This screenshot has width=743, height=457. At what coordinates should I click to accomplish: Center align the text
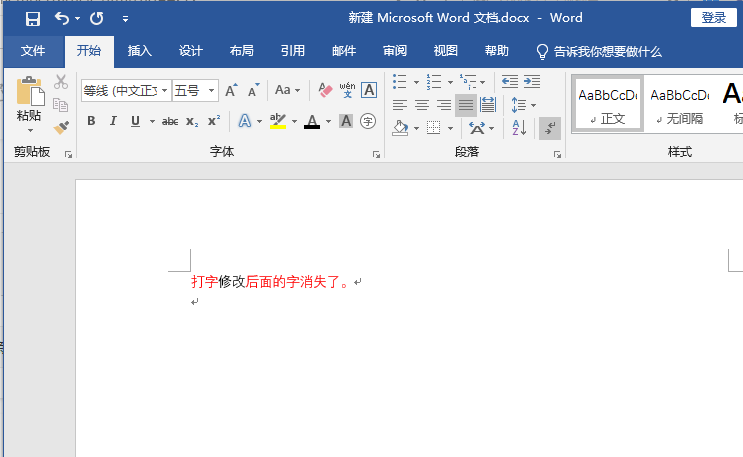[422, 105]
